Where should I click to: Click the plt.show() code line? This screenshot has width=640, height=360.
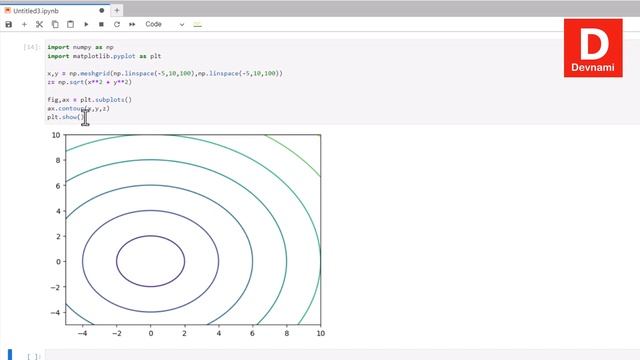tap(66, 117)
